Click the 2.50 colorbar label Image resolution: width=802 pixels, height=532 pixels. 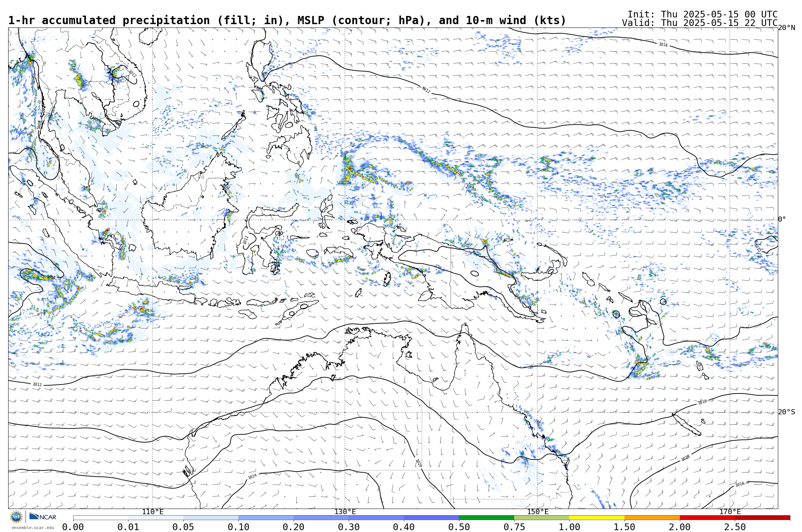click(735, 527)
